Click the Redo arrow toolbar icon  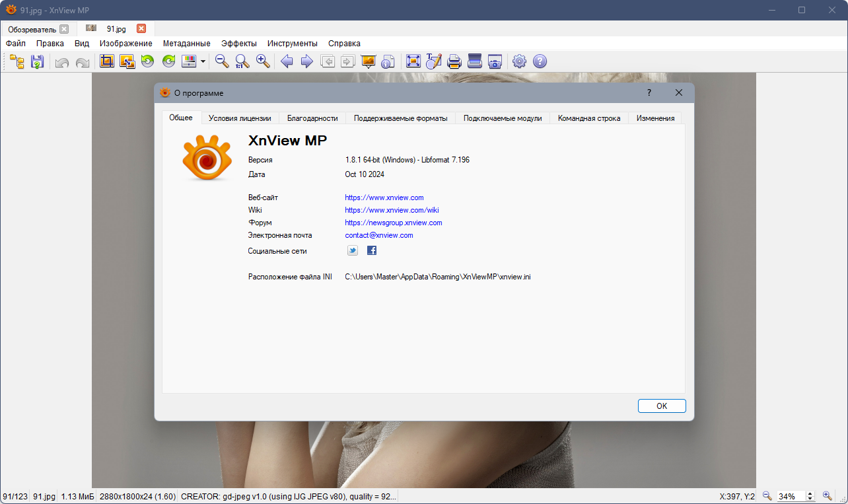click(x=83, y=62)
